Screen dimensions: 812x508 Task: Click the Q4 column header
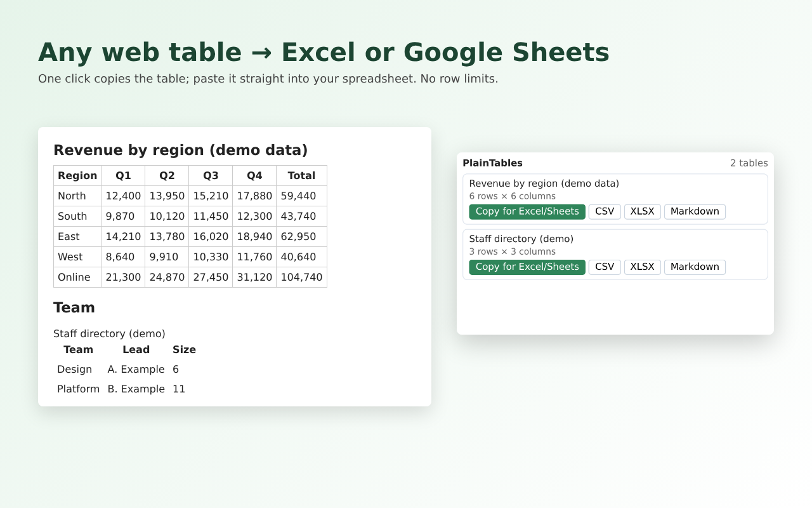[254, 176]
